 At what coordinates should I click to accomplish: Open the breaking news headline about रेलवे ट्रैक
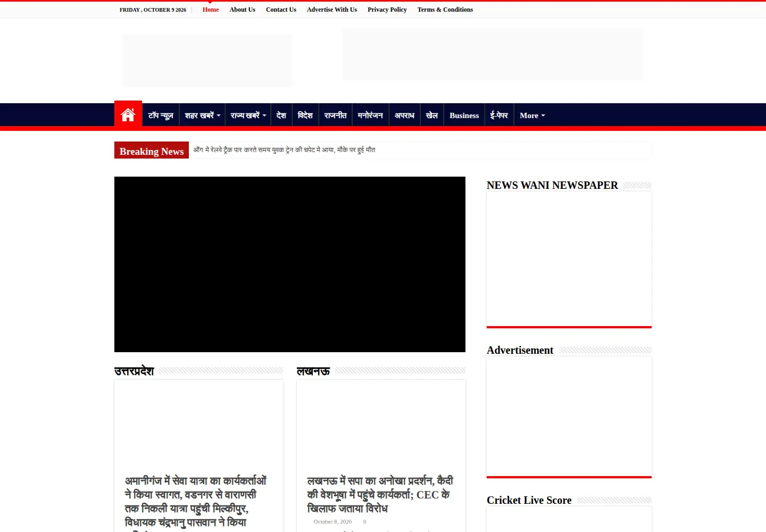pyautogui.click(x=284, y=150)
